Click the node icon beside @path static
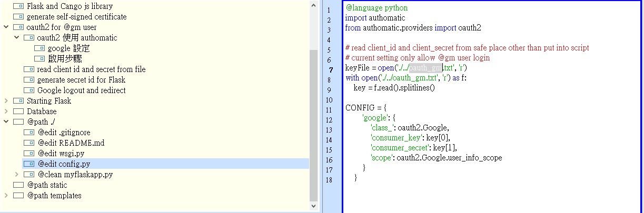Screen dimensions: 644x213 [18, 185]
